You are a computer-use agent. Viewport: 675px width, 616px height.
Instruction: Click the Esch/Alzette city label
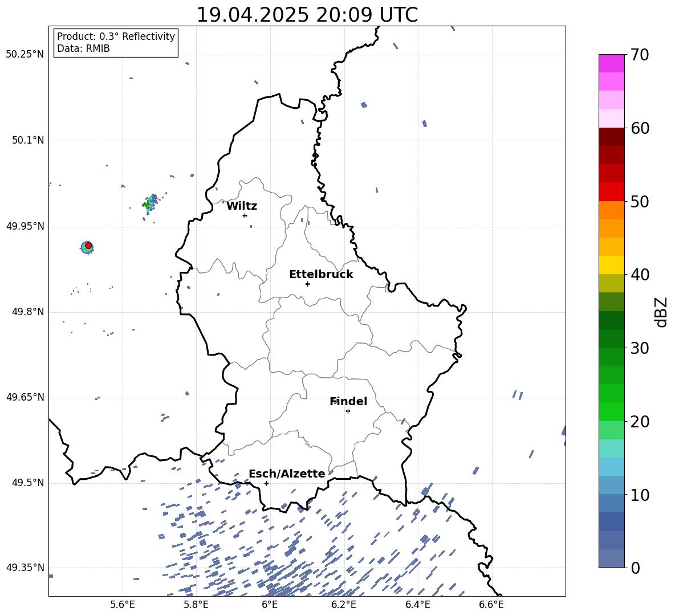pyautogui.click(x=287, y=474)
